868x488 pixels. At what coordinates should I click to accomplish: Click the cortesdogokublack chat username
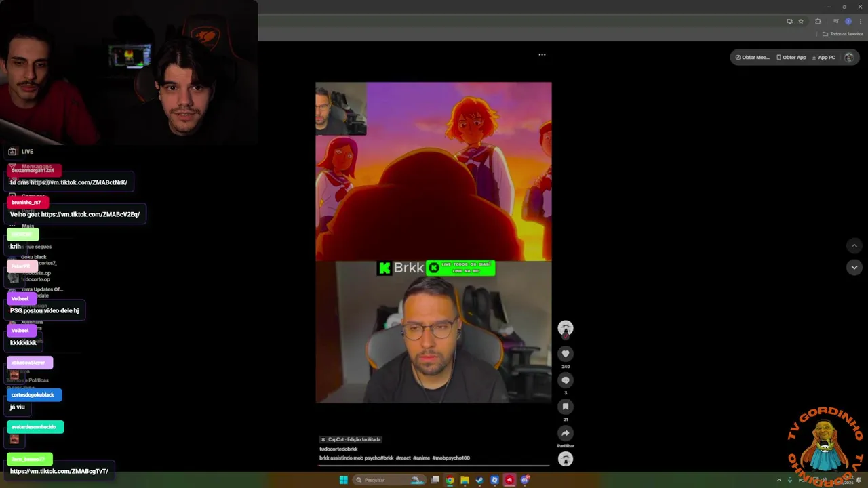[34, 394]
